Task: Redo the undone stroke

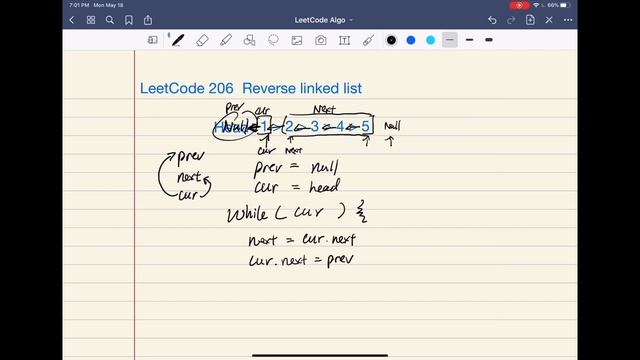Action: 511,20
